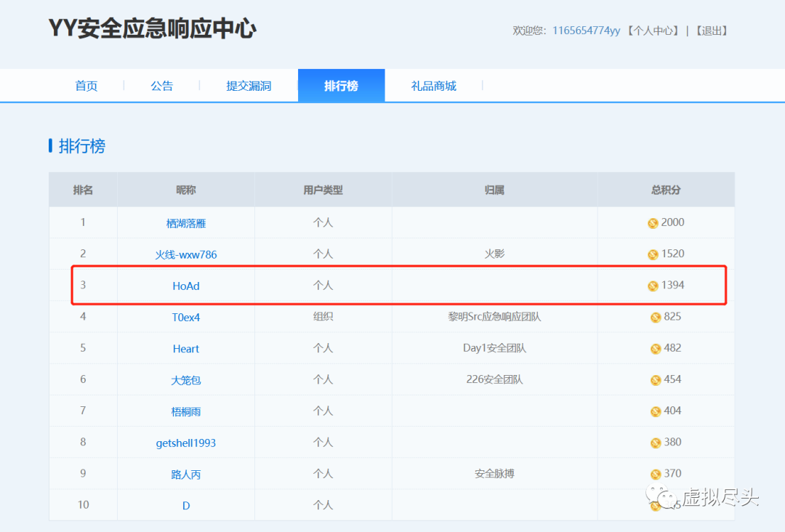Open the Heart user link

[x=186, y=349]
